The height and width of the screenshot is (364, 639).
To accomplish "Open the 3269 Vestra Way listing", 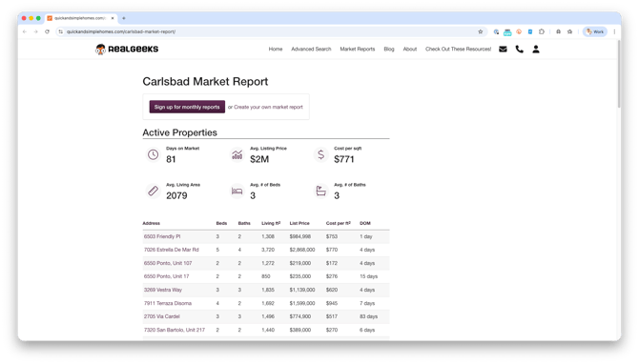I will coord(163,290).
